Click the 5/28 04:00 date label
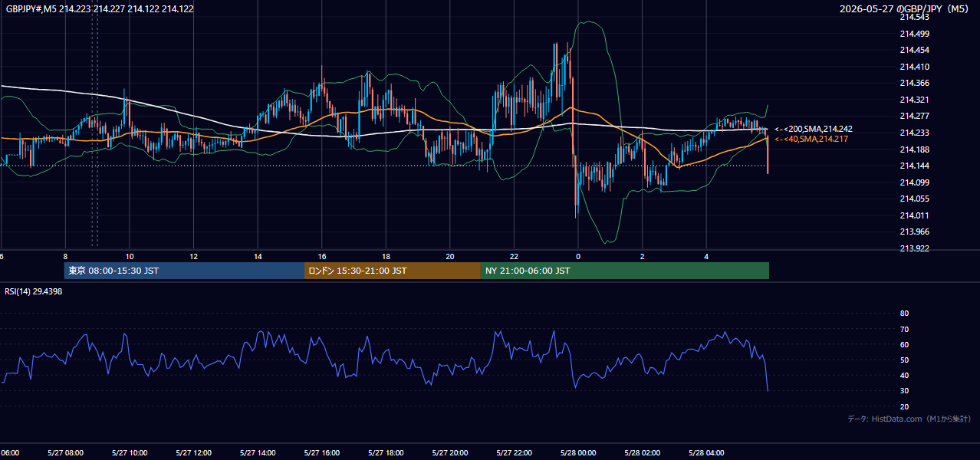This screenshot has height=460, width=980. [706, 453]
